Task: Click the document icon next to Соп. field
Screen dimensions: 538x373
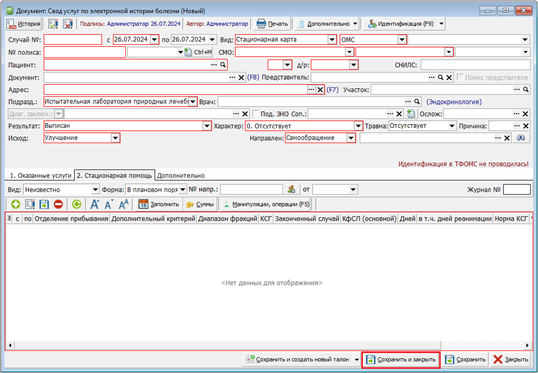Action: (411, 114)
